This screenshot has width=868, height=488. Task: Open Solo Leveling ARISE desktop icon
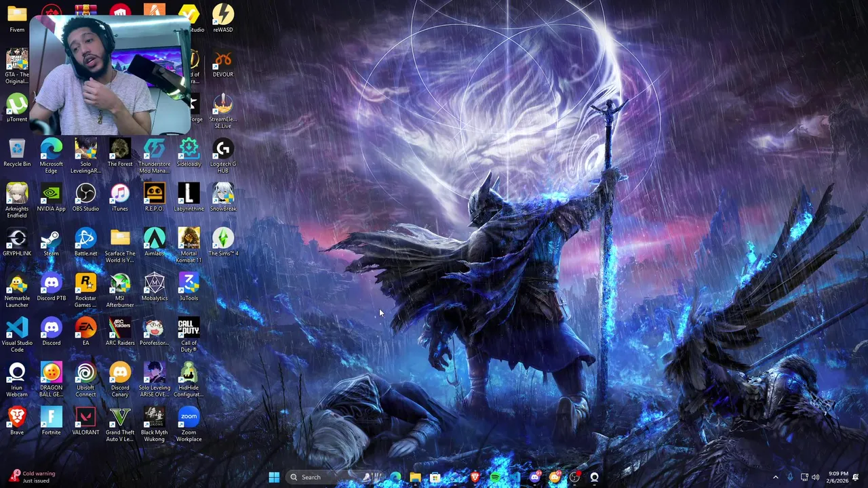tap(85, 156)
